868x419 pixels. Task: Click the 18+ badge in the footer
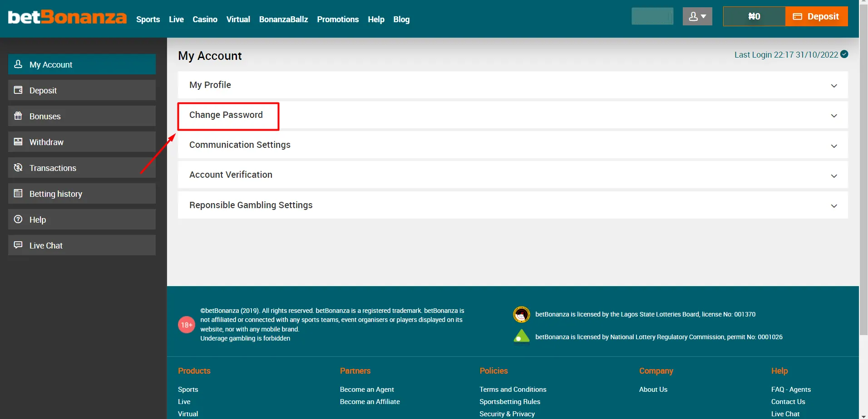(186, 324)
